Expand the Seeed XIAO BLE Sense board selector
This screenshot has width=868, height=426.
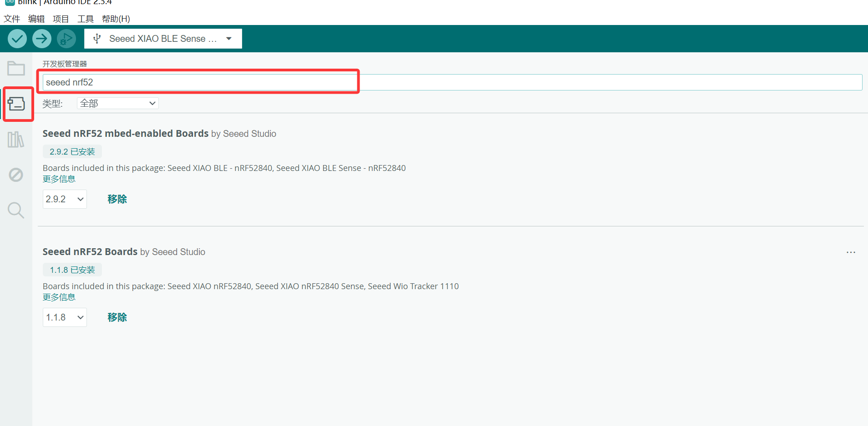point(163,39)
